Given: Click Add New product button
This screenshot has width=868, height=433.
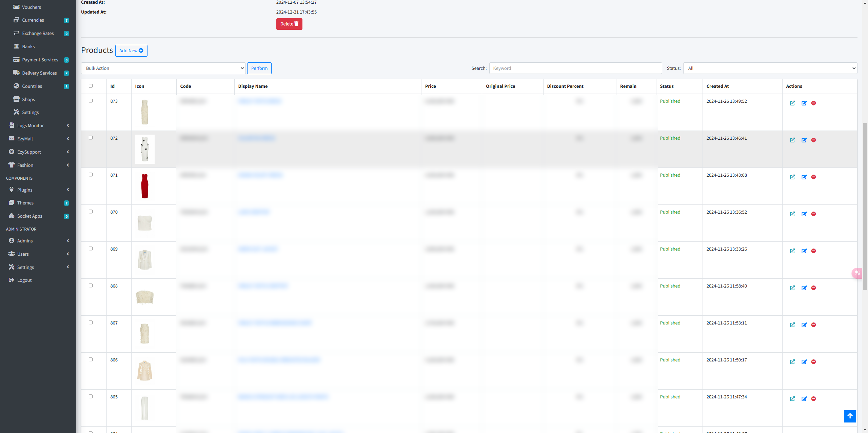Looking at the screenshot, I should 131,51.
